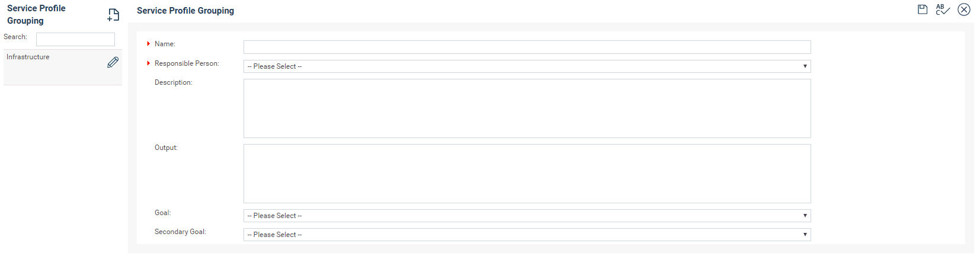980x256 pixels.
Task: Click the Output field label
Action: 166,148
